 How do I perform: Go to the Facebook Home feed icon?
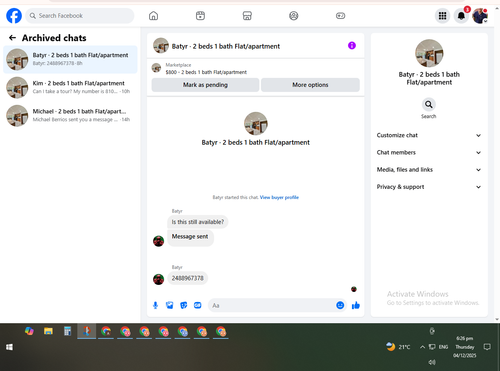coord(153,16)
